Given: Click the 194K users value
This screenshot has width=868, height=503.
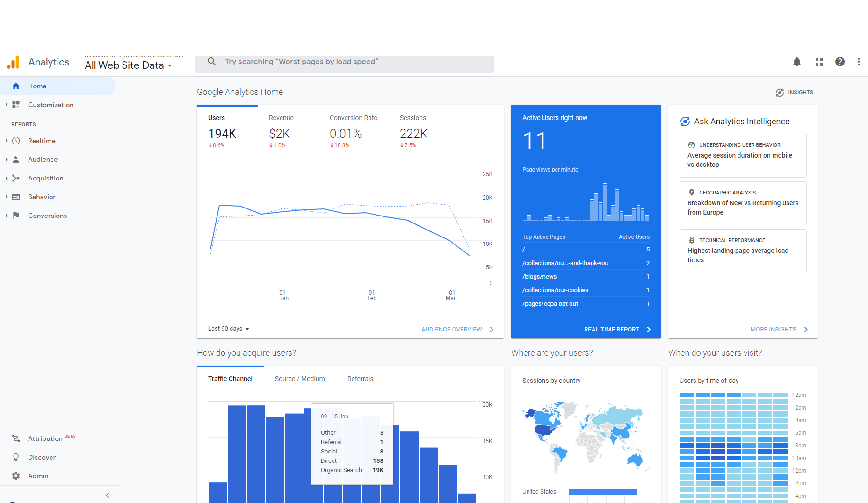Looking at the screenshot, I should 222,134.
